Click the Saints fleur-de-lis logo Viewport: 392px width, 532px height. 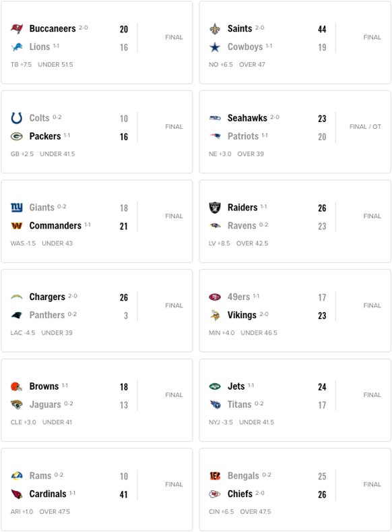click(215, 29)
